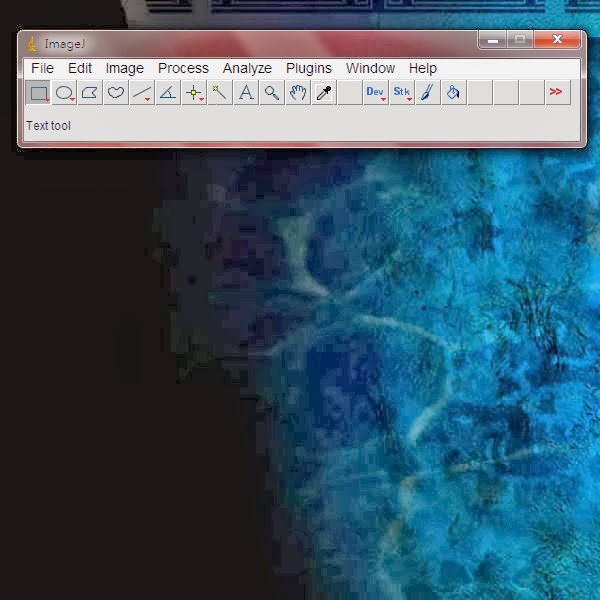Image resolution: width=600 pixels, height=600 pixels.
Task: Open the Analyze menu
Action: pyautogui.click(x=247, y=68)
